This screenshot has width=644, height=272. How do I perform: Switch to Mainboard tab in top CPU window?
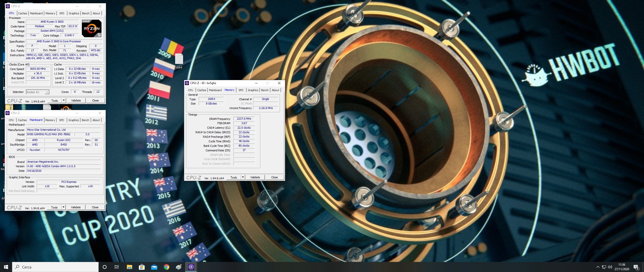coord(36,13)
